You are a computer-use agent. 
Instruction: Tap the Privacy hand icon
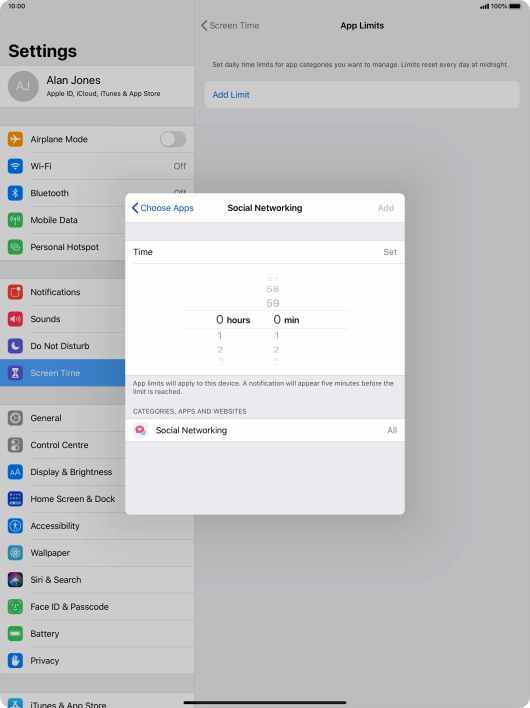tap(15, 661)
